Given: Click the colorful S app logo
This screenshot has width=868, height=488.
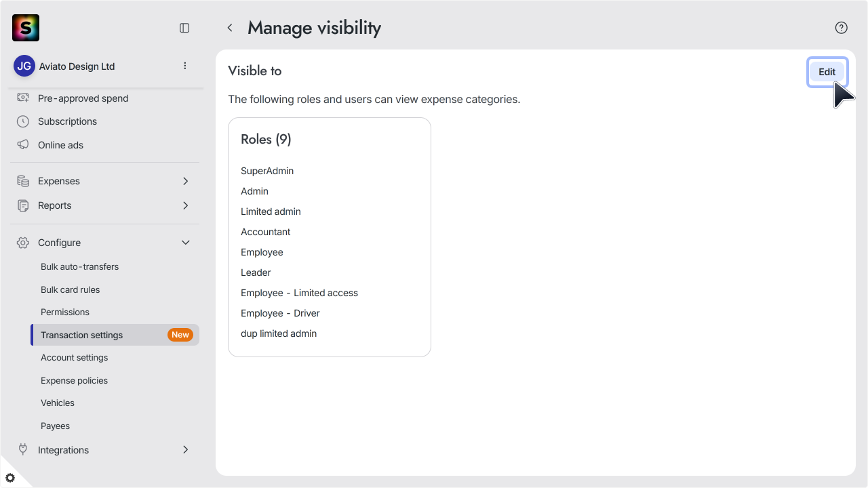Looking at the screenshot, I should (26, 28).
